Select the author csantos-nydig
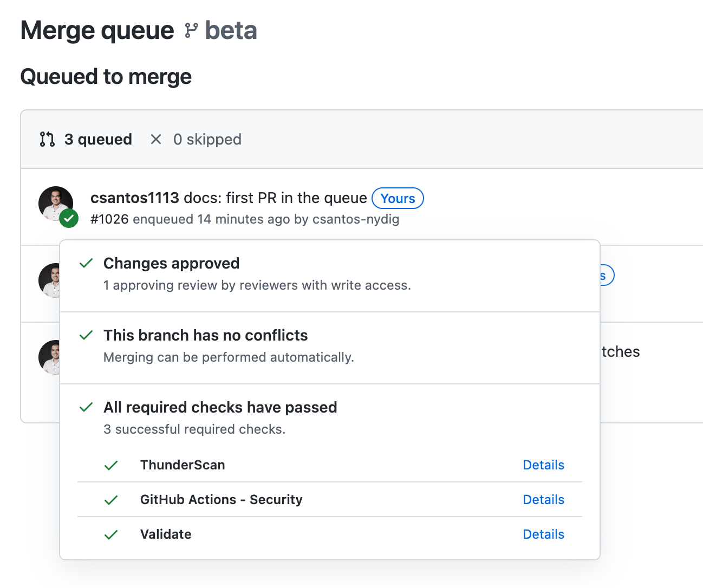 coord(356,219)
